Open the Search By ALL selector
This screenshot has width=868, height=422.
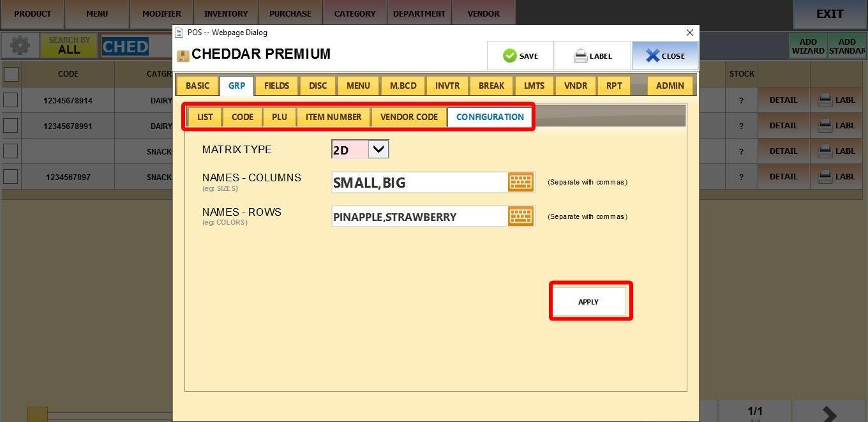click(x=69, y=45)
